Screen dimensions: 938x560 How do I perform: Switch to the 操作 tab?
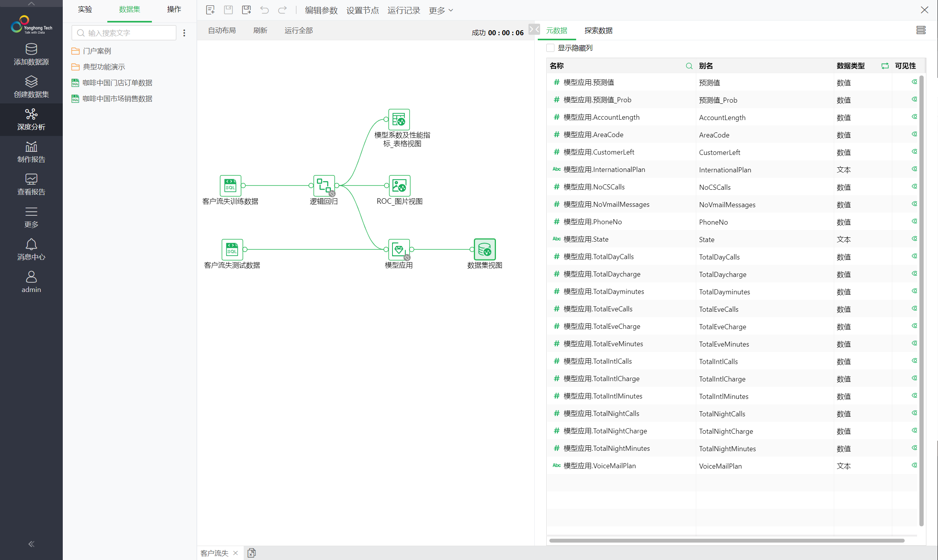174,9
